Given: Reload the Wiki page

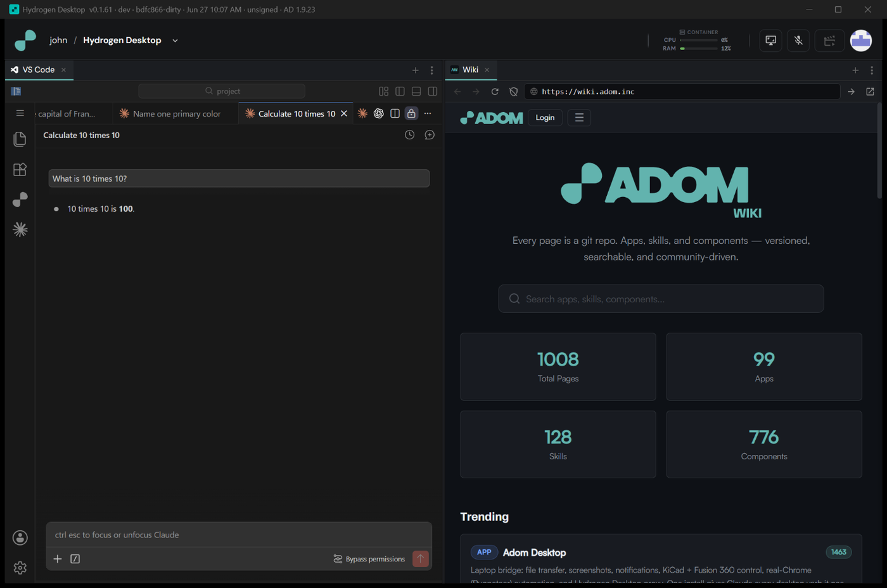Looking at the screenshot, I should point(495,92).
